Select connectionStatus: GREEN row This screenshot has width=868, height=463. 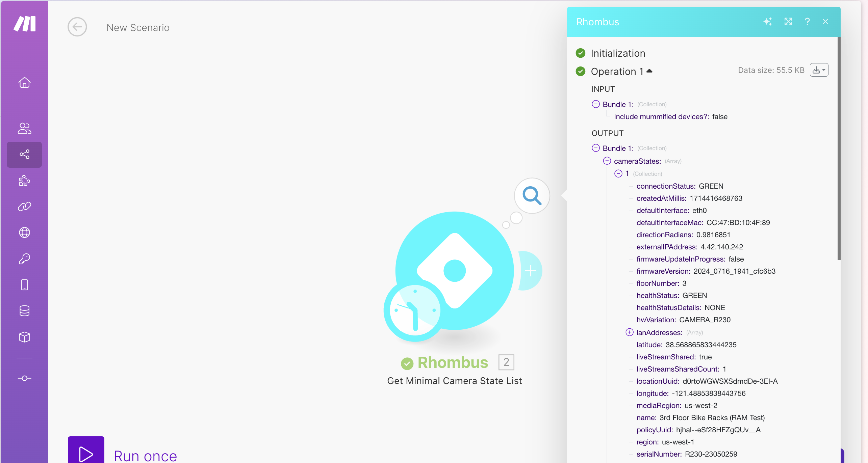coord(680,186)
